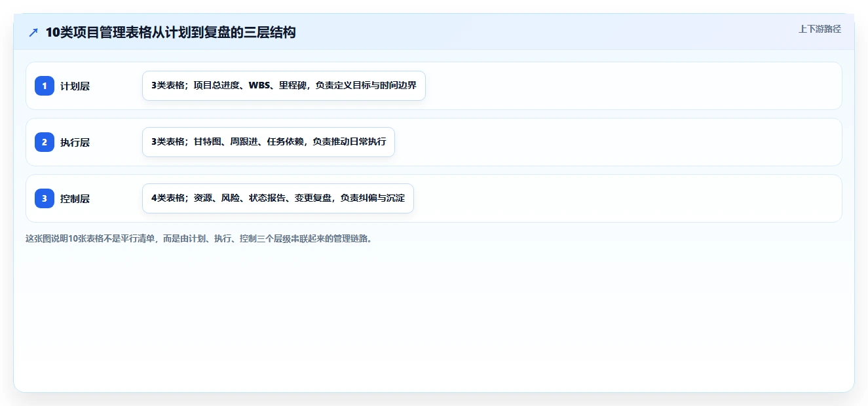This screenshot has height=406, width=868.
Task: Select the 计划层 label
Action: tap(75, 86)
